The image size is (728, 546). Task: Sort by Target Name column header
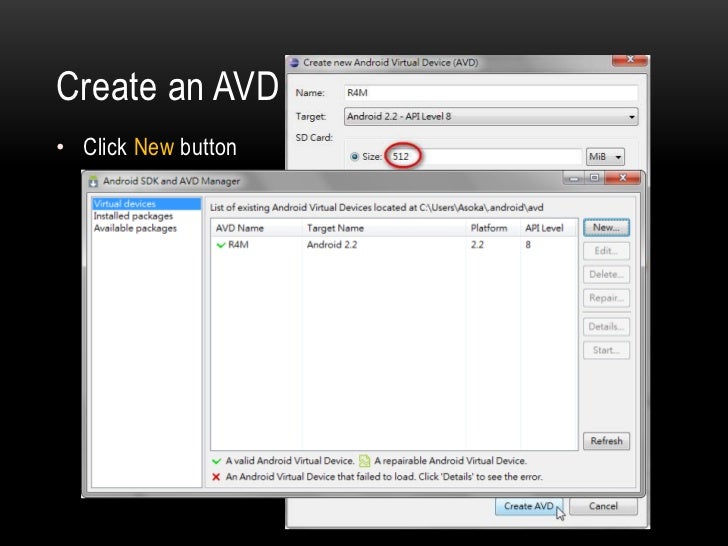tap(384, 228)
